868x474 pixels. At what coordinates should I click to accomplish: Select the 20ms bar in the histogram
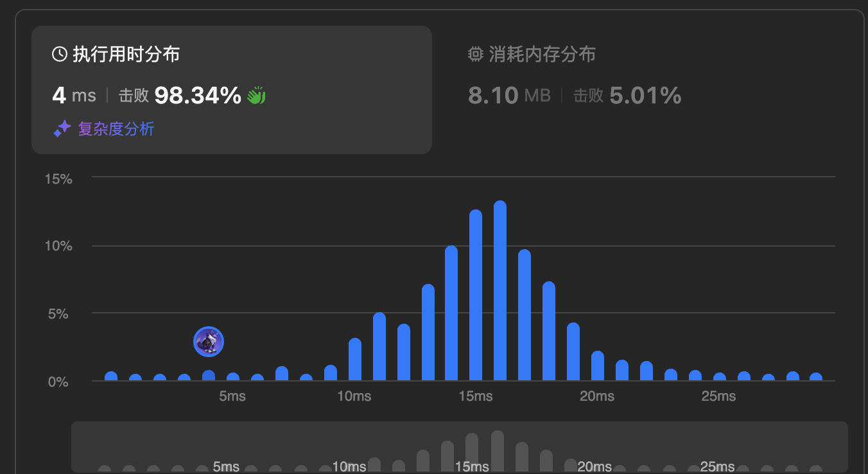[x=598, y=366]
